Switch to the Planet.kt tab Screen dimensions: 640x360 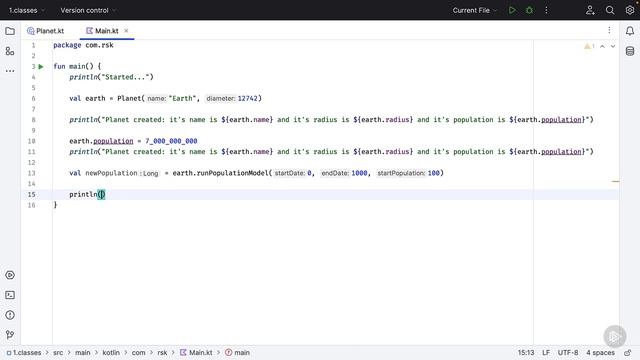click(46, 31)
